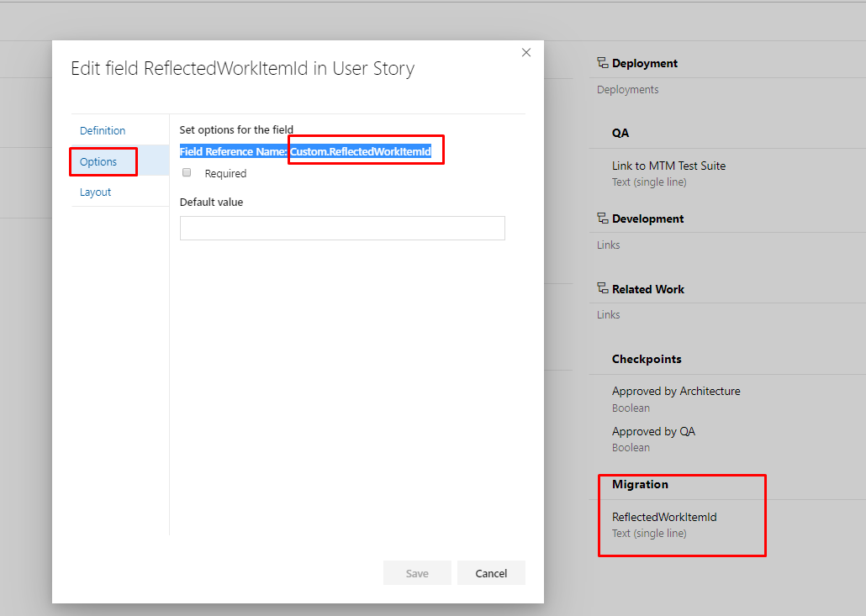The image size is (866, 616).
Task: Enable the Required checkbox
Action: pyautogui.click(x=186, y=172)
